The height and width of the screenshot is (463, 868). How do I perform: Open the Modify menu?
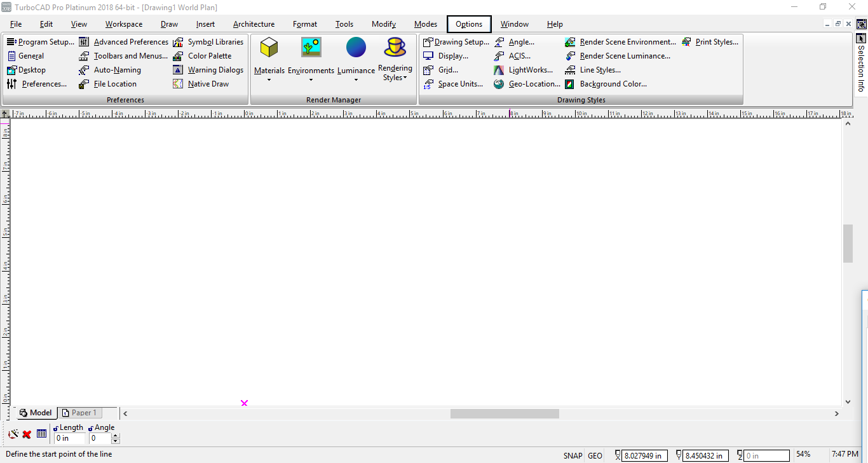point(384,24)
